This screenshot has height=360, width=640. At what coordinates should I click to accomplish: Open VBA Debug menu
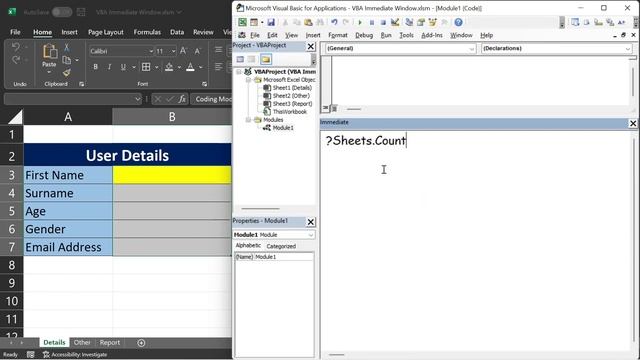click(x=364, y=35)
